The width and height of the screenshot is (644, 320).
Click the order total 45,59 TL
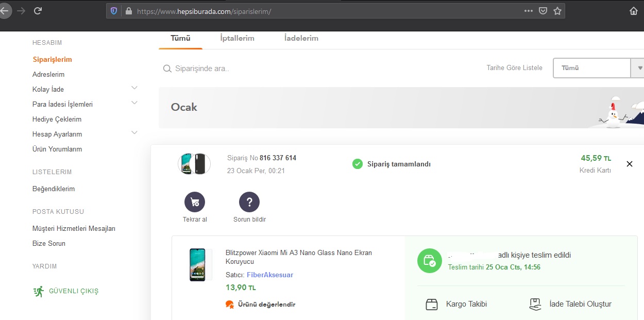pos(596,158)
